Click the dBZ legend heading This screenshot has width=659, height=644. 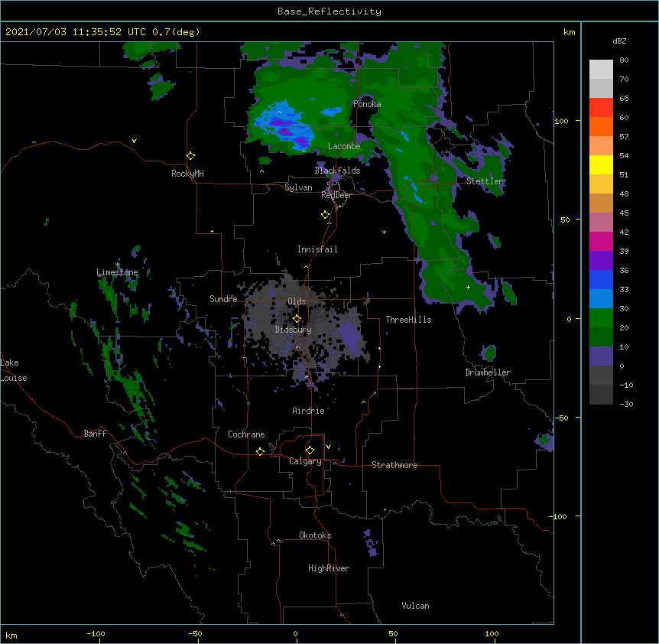pyautogui.click(x=619, y=41)
